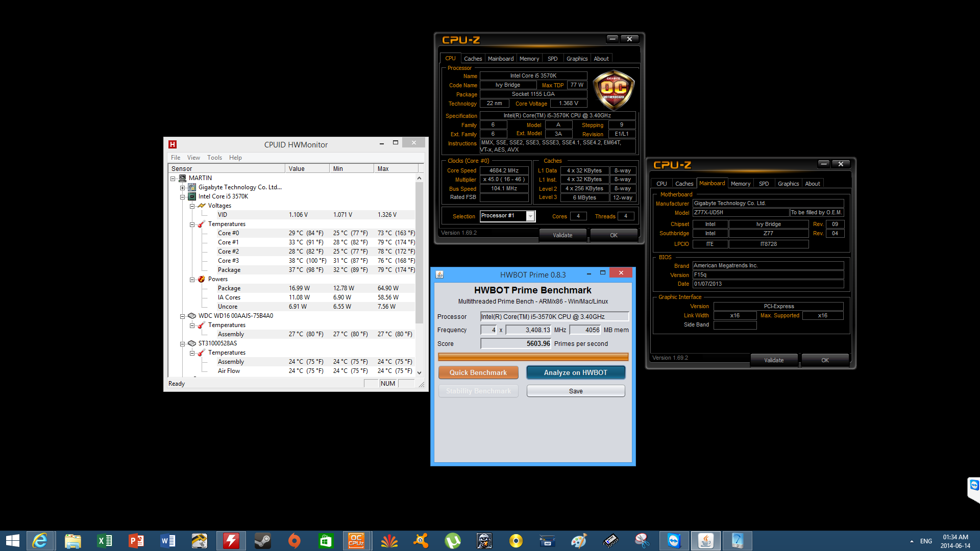The height and width of the screenshot is (551, 980).
Task: Open the Help menu in HWMonitor
Action: click(x=235, y=158)
